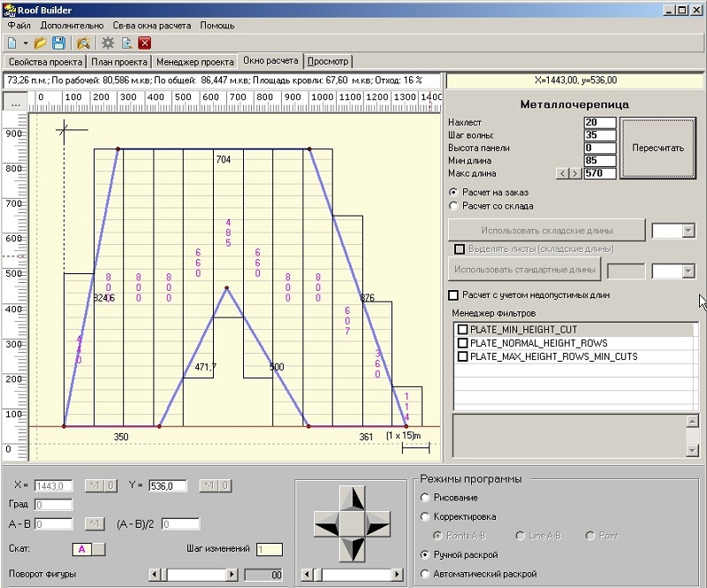Select the Корректировка mode

(424, 516)
